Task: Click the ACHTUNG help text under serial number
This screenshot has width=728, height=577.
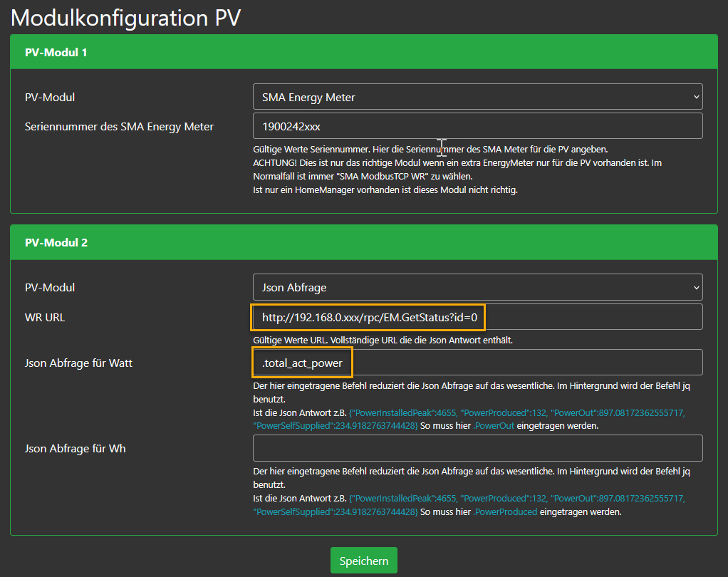Action: tap(457, 163)
